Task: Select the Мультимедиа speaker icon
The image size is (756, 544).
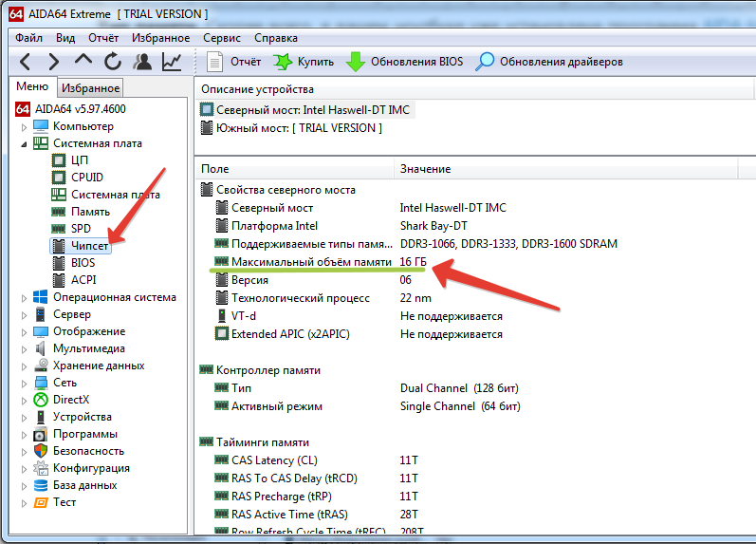Action: [41, 348]
